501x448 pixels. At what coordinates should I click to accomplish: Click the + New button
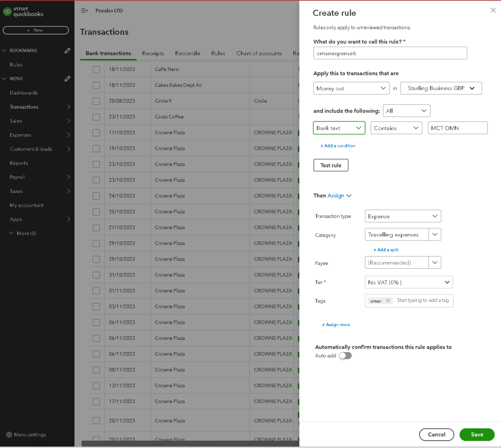coord(36,30)
